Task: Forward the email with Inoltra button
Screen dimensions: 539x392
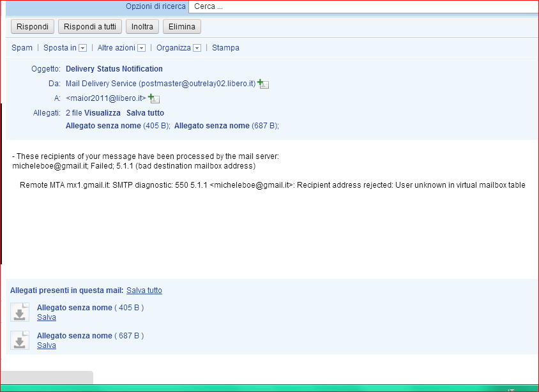Action: (x=142, y=26)
